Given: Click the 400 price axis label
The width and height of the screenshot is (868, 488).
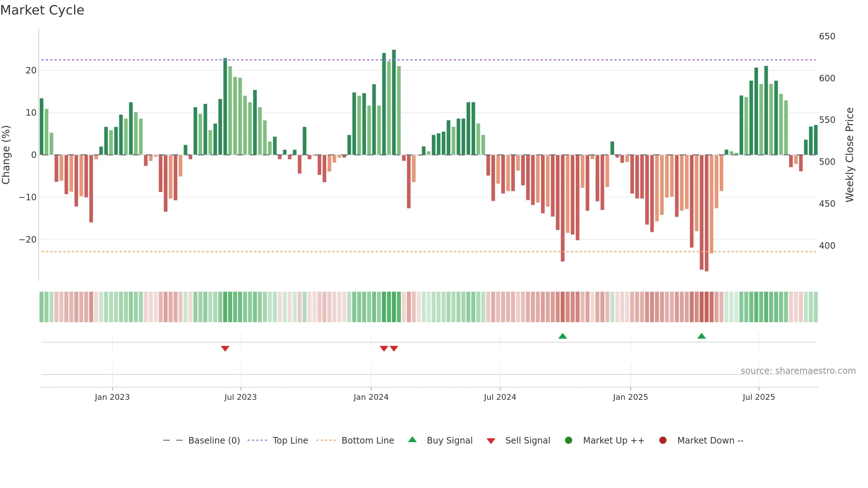Looking at the screenshot, I should coord(827,246).
